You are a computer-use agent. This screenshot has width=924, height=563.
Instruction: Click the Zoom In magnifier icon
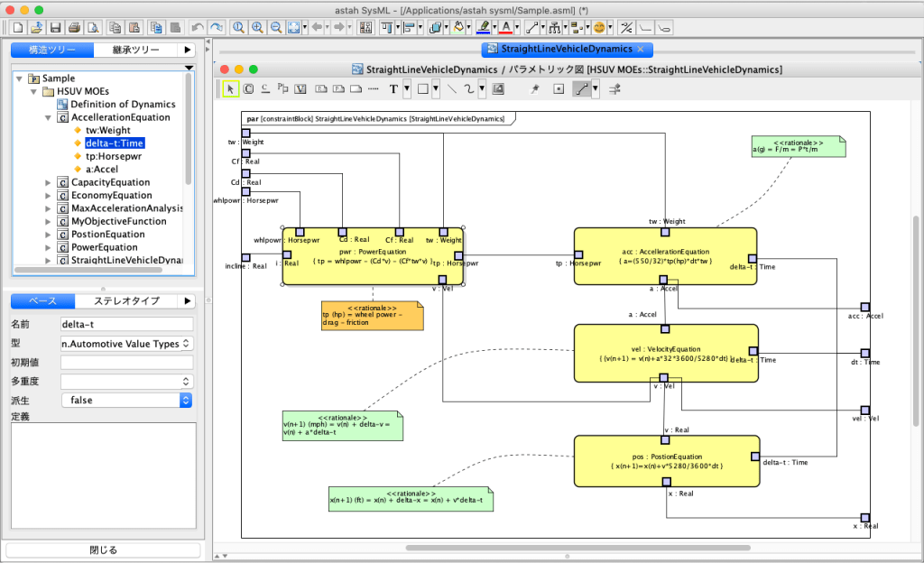coord(257,28)
